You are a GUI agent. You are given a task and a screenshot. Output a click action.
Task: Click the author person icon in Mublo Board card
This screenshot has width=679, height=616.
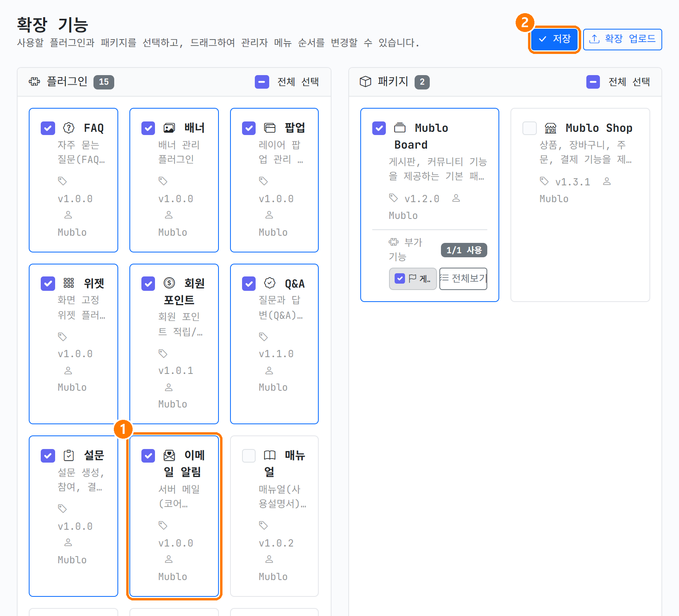(456, 198)
